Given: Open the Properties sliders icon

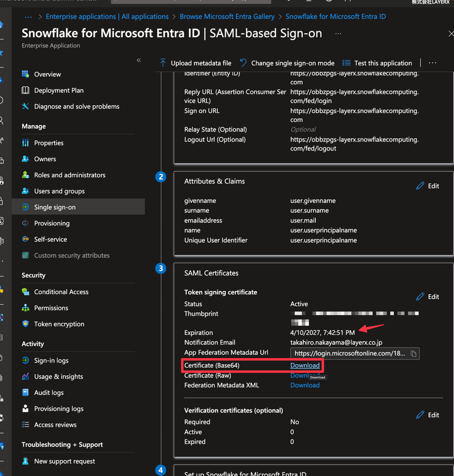Looking at the screenshot, I should pos(25,143).
